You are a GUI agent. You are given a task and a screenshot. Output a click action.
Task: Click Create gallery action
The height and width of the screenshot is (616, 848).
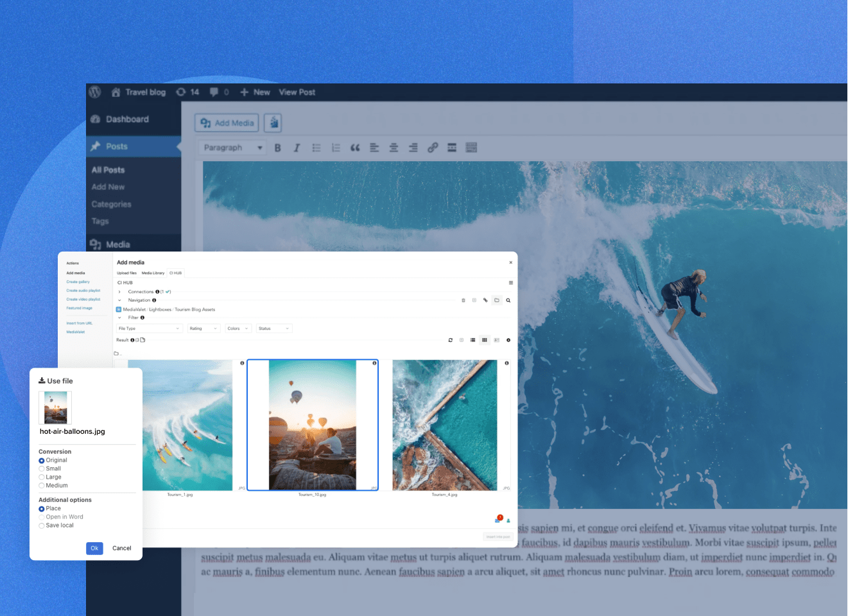[78, 282]
